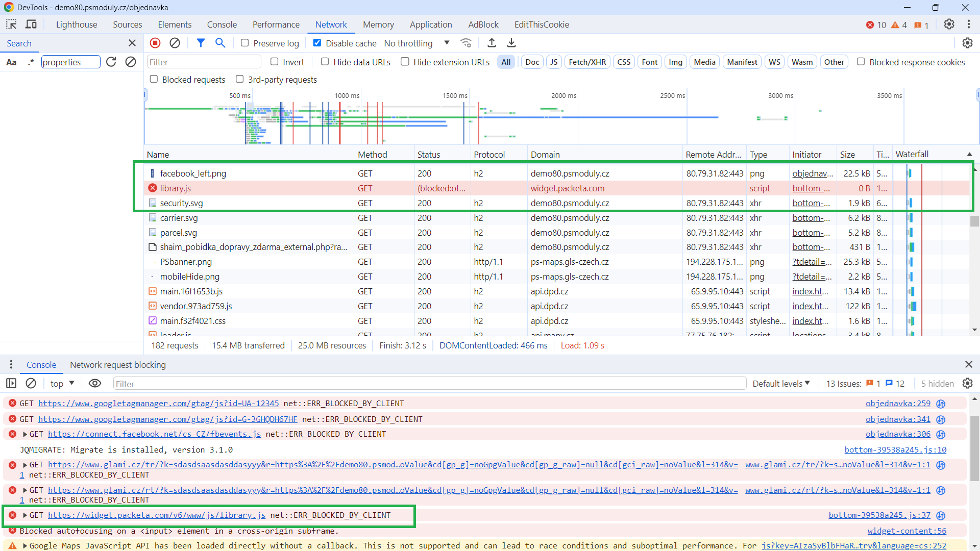This screenshot has width=980, height=551.
Task: Check the Blocked requests checkbox
Action: [x=154, y=80]
